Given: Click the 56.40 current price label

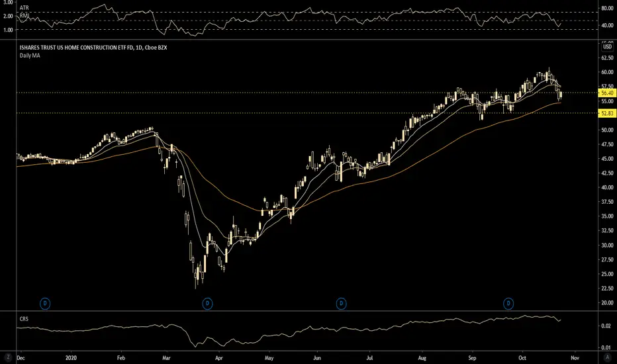Looking at the screenshot, I should point(607,93).
